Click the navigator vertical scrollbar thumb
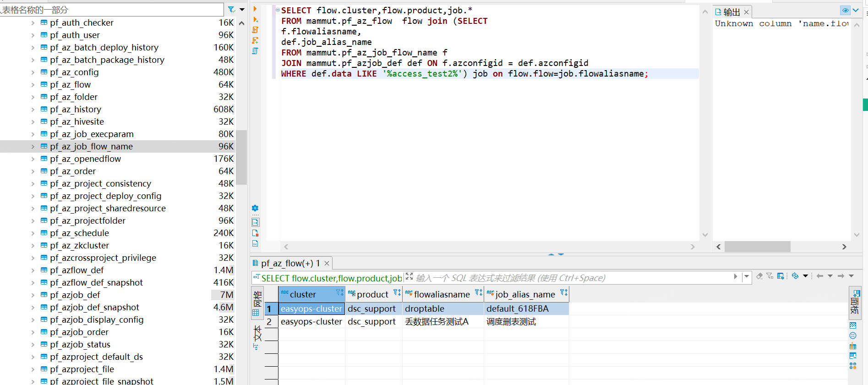868x385 pixels. (242, 157)
